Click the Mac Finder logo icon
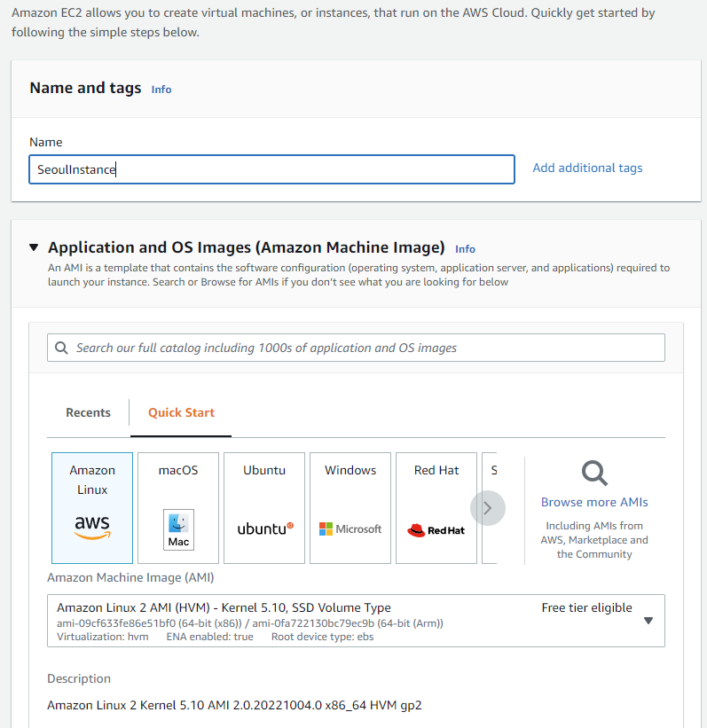Screen dimensions: 707x728 [178, 529]
